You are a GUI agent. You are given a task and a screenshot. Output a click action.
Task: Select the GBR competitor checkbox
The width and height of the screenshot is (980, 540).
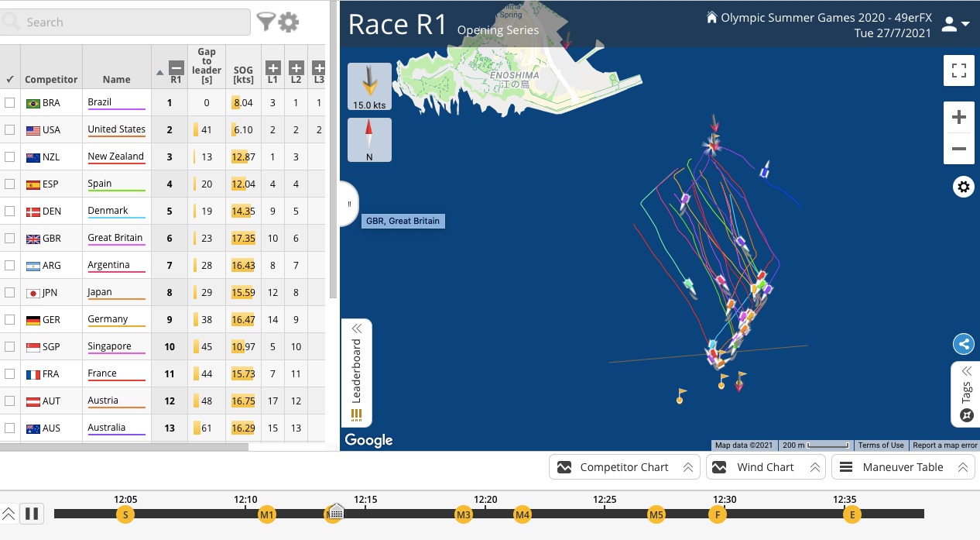[9, 238]
